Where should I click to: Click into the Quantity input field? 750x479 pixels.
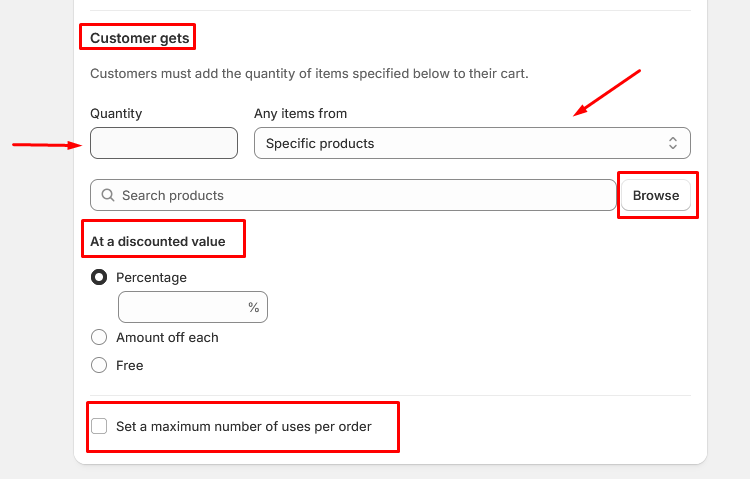coord(164,143)
